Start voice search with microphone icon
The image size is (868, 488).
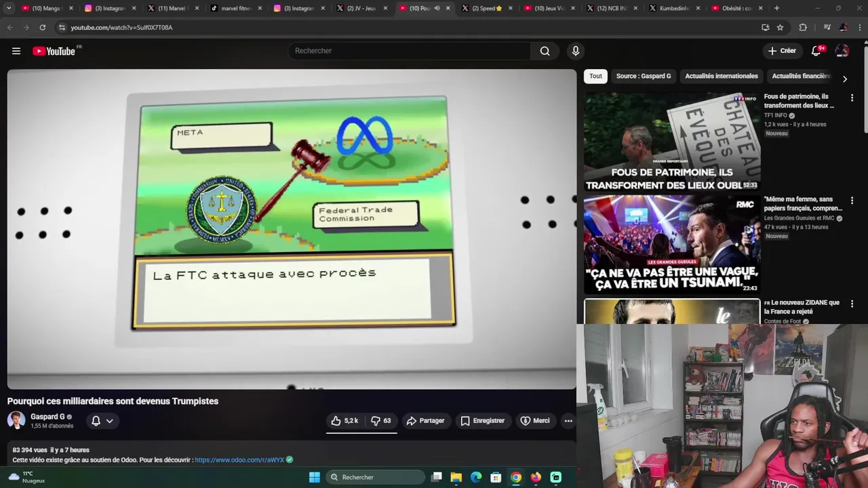576,51
